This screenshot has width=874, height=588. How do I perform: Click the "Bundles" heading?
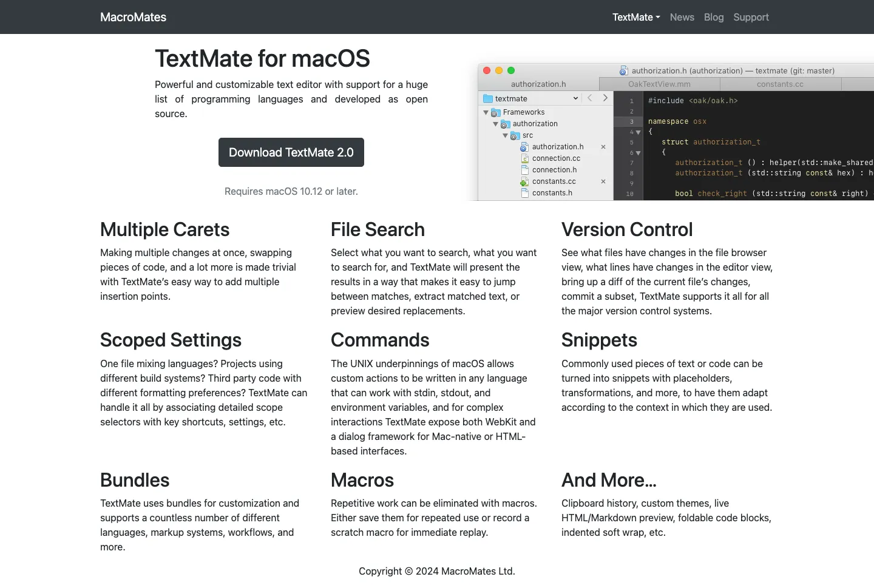pos(135,480)
